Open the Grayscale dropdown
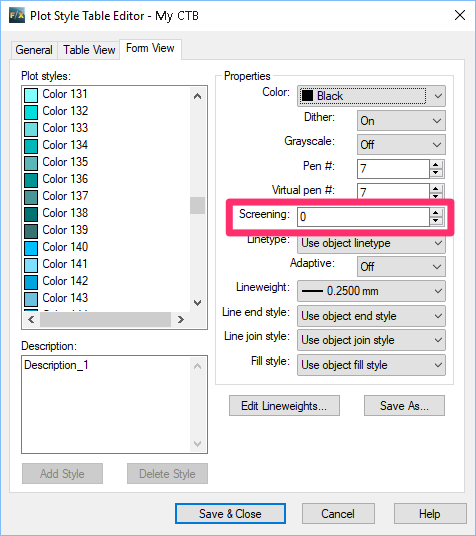476x536 pixels. [401, 145]
